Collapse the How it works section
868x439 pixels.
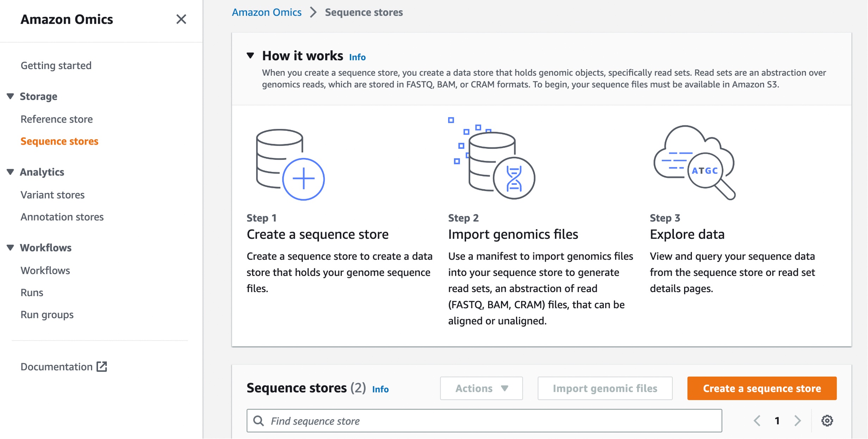[x=250, y=56]
